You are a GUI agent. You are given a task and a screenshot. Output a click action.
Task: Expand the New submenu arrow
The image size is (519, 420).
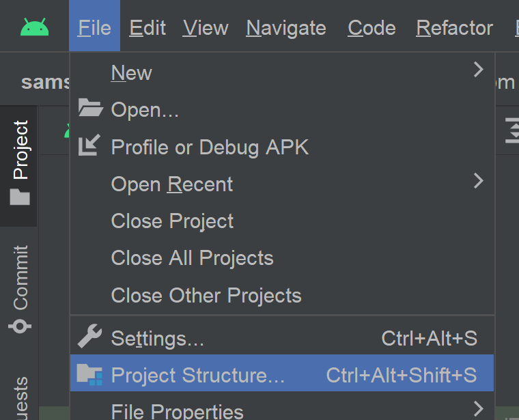(x=478, y=70)
